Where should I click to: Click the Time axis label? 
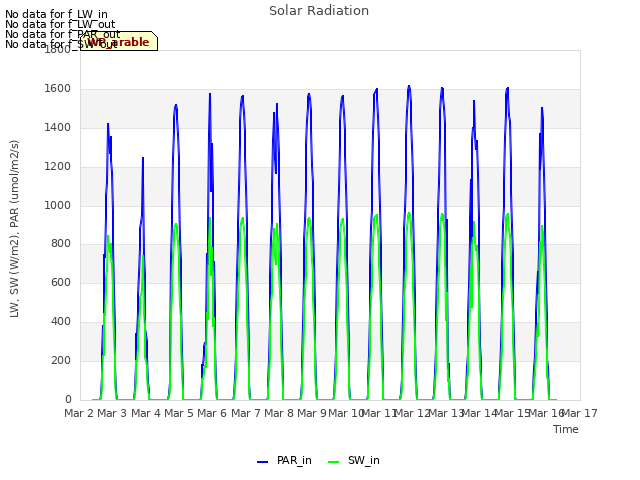click(x=566, y=429)
